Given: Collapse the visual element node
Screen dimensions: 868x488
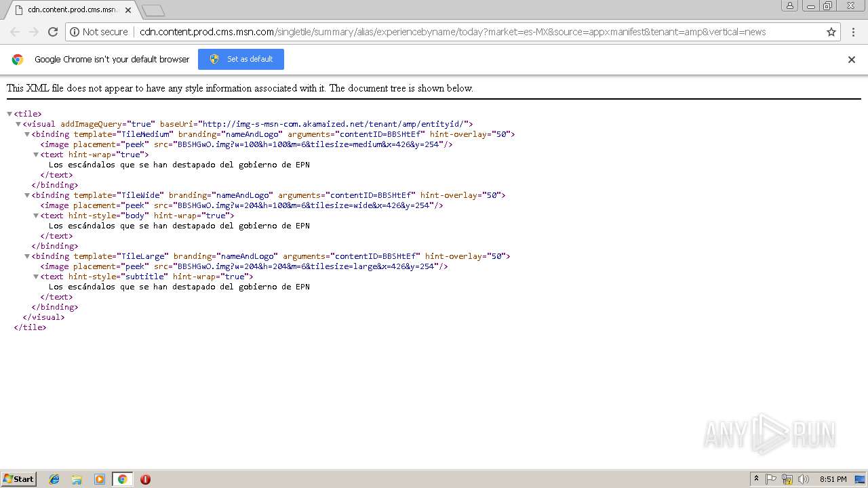Looking at the screenshot, I should (18, 124).
